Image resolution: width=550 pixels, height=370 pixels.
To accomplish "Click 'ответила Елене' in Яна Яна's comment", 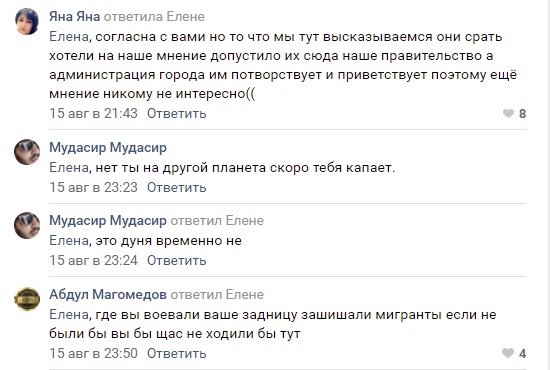I will pos(154,16).
